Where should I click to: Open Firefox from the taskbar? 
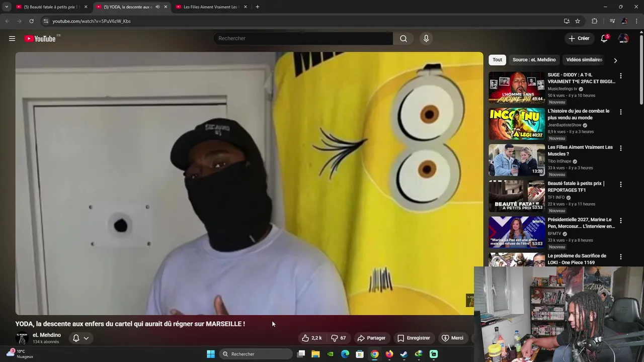click(x=389, y=354)
